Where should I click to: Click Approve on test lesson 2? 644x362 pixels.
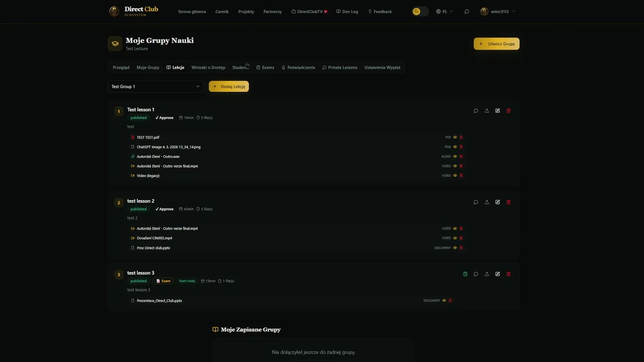[x=165, y=209]
